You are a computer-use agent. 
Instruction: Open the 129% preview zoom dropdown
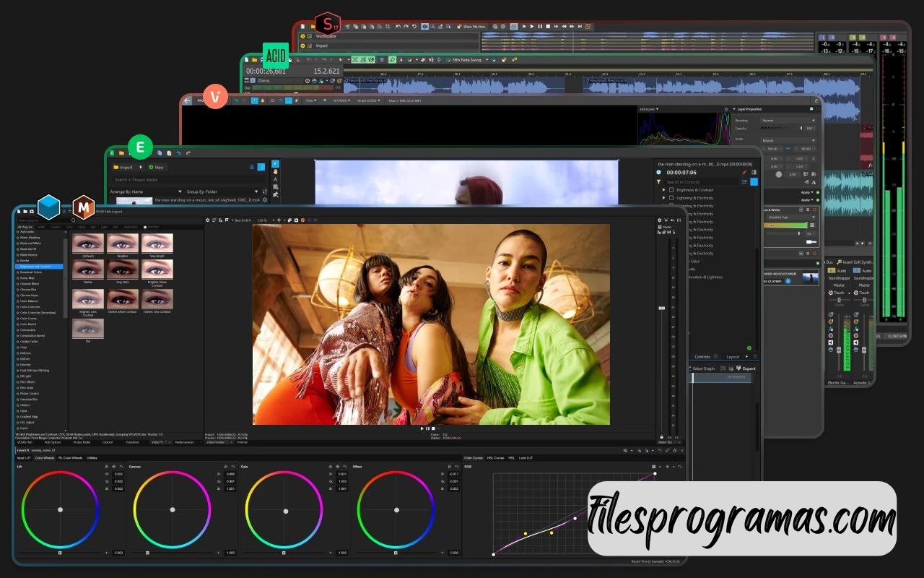[x=265, y=220]
